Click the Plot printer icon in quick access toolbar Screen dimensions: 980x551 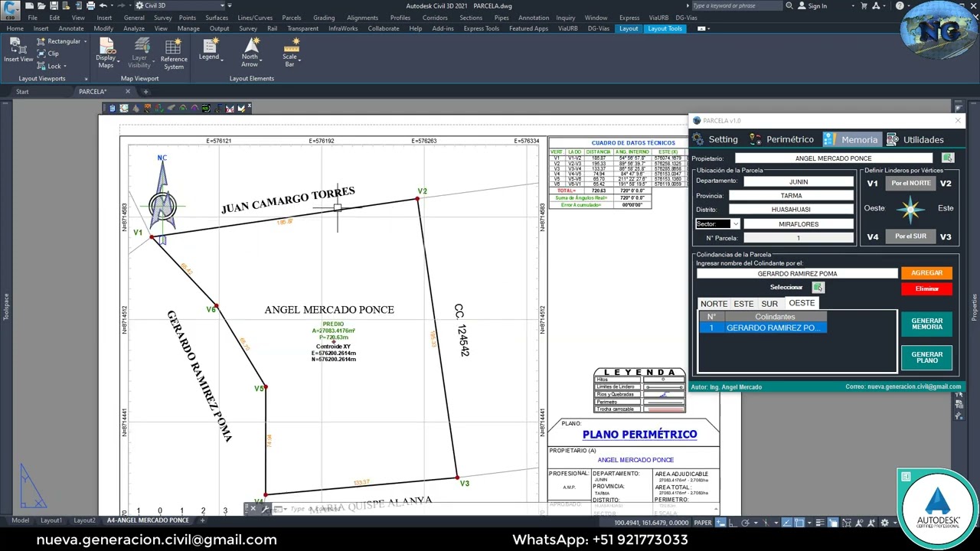click(90, 5)
